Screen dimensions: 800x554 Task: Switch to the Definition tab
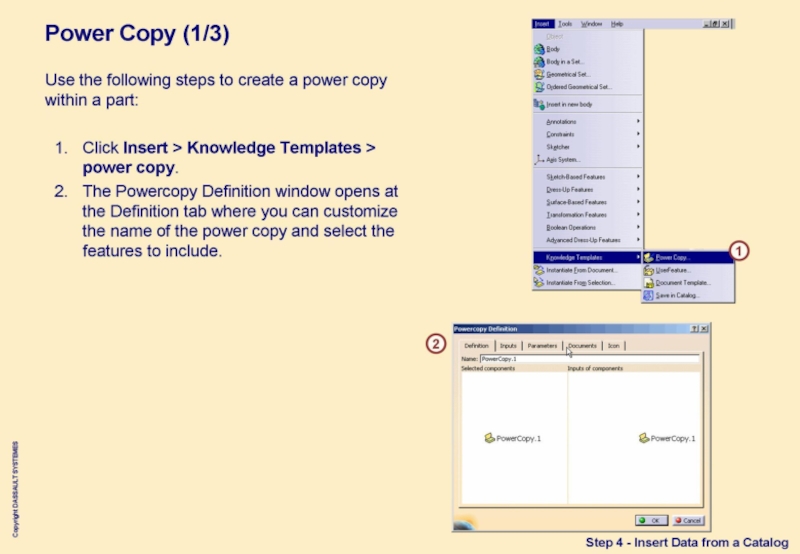tap(477, 346)
